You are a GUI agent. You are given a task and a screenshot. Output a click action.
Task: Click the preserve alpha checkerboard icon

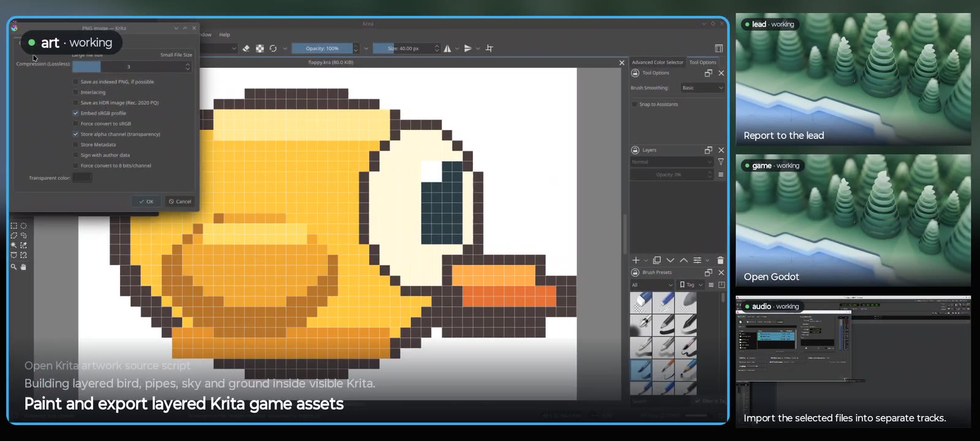[260, 48]
